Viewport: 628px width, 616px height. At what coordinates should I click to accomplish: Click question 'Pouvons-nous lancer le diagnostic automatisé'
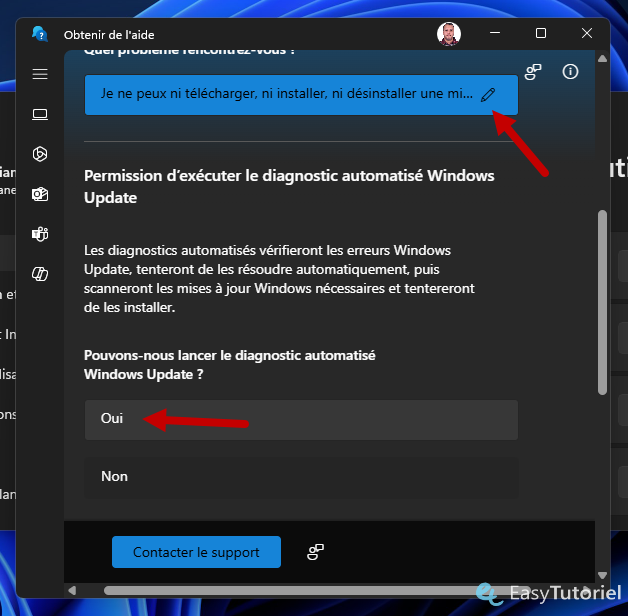(x=229, y=365)
